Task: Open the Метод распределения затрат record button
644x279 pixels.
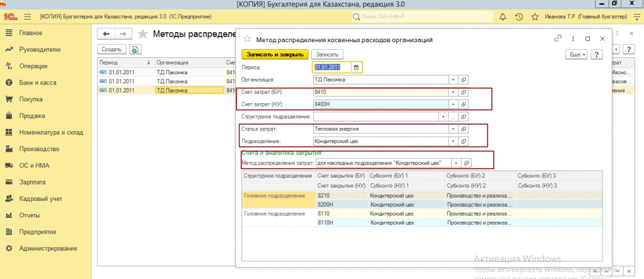Action: point(466,163)
